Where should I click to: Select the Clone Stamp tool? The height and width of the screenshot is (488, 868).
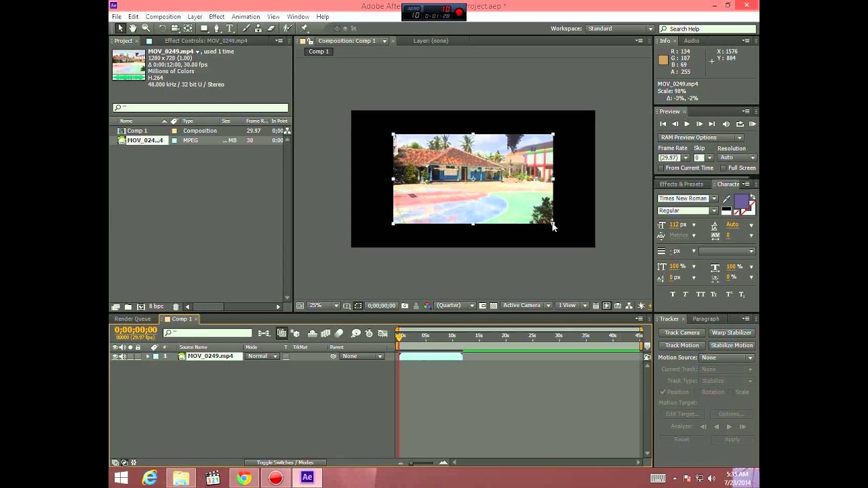[x=259, y=28]
